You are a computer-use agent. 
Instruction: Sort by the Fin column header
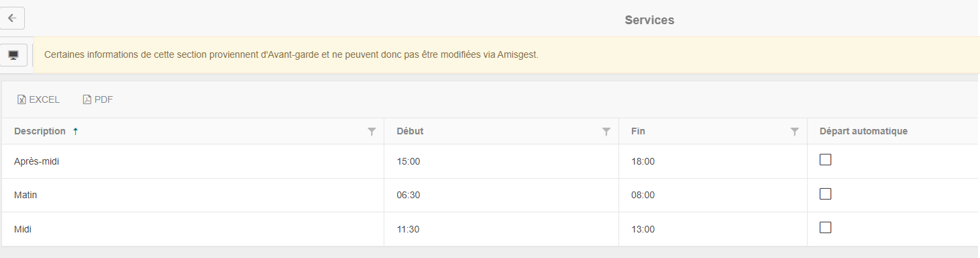coord(638,132)
